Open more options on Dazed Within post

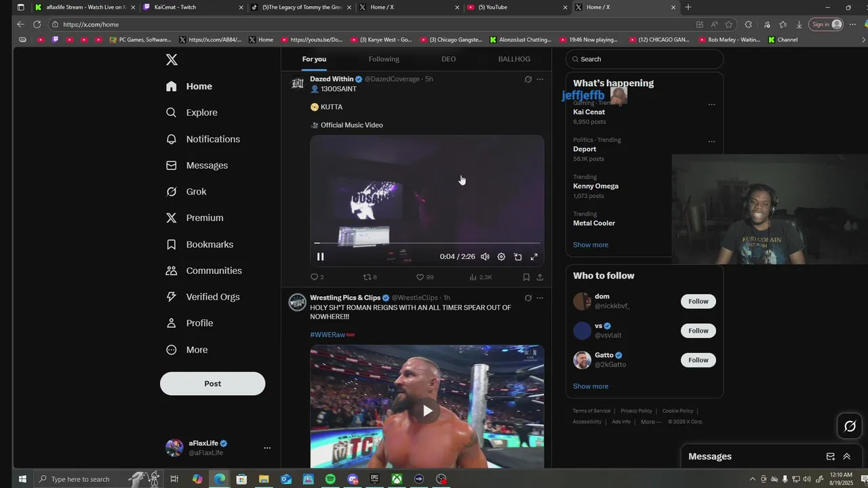coord(540,79)
